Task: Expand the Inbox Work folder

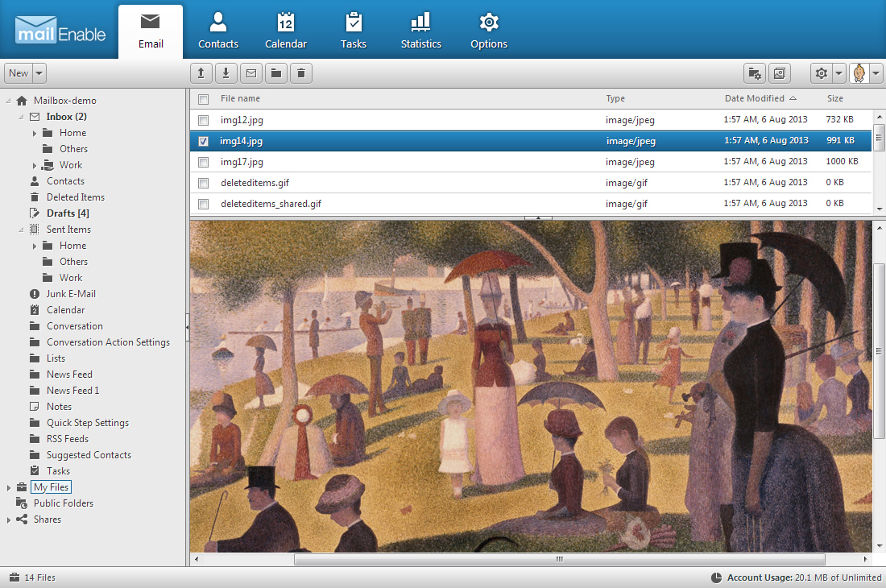Action: (x=35, y=165)
